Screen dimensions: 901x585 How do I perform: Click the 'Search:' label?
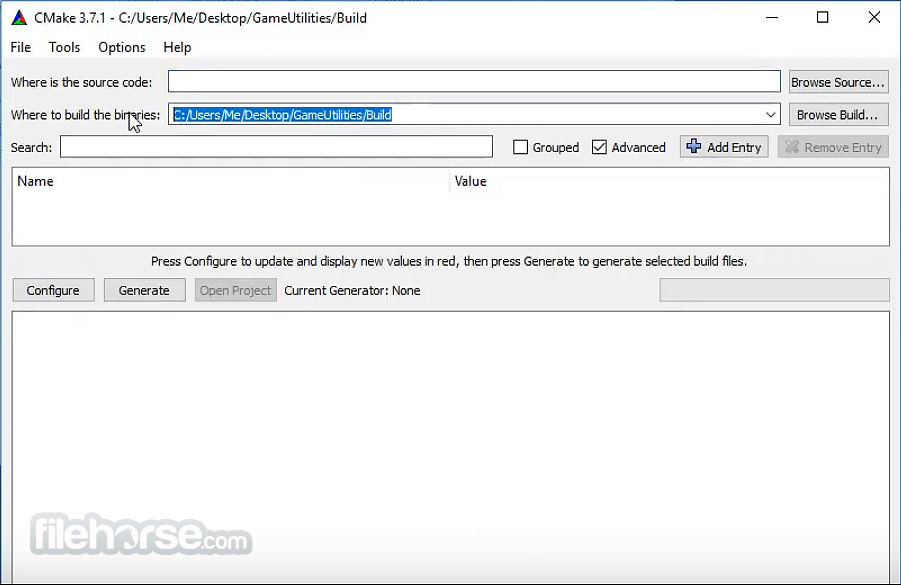(31, 147)
